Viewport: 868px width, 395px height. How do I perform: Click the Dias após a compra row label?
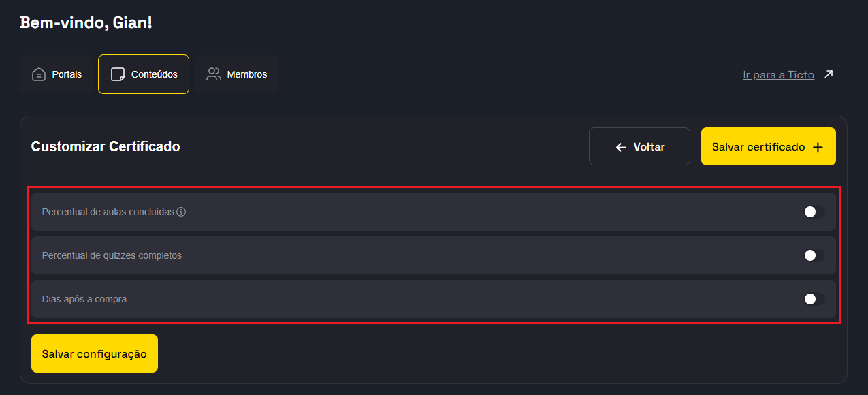click(84, 299)
